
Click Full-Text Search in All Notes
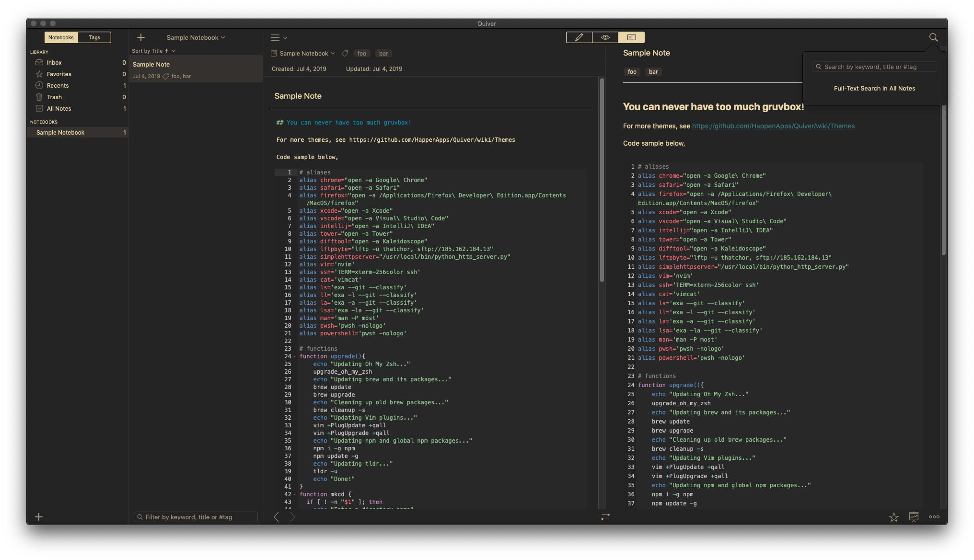pos(874,88)
